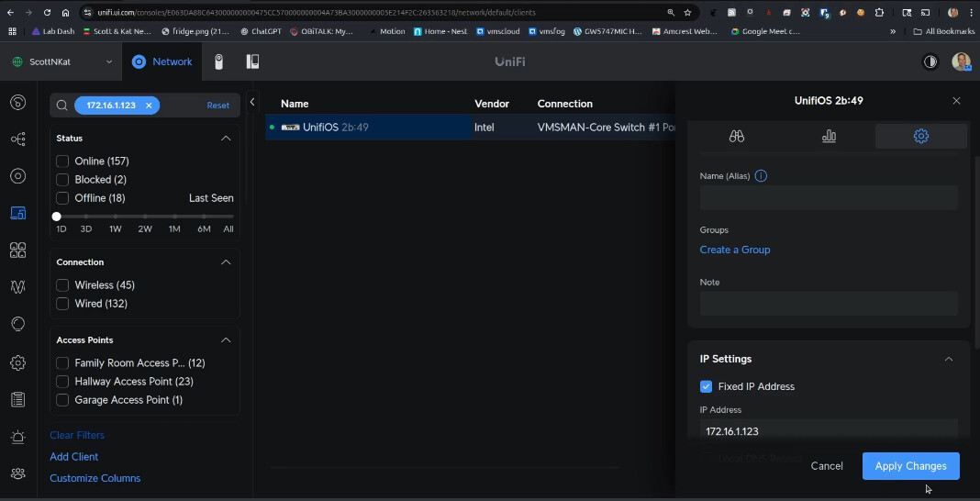The image size is (980, 501).
Task: Click the Add Client link
Action: coord(73,457)
